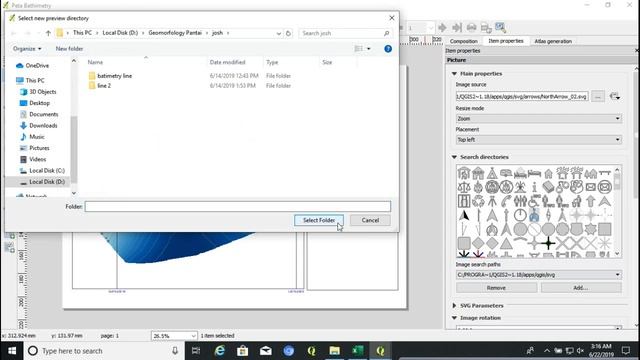Click 'This PC' in breadcrumb path
Viewport: 640px width, 360px height.
coord(82,33)
